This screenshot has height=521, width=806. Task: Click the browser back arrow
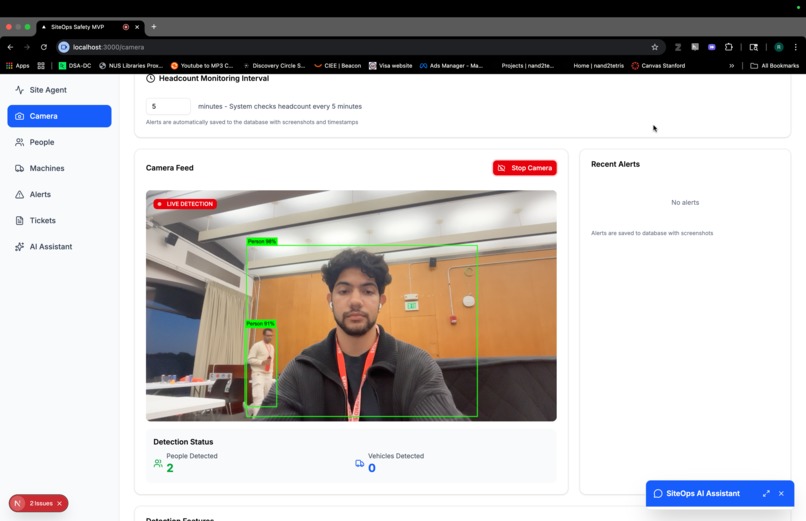(x=10, y=47)
